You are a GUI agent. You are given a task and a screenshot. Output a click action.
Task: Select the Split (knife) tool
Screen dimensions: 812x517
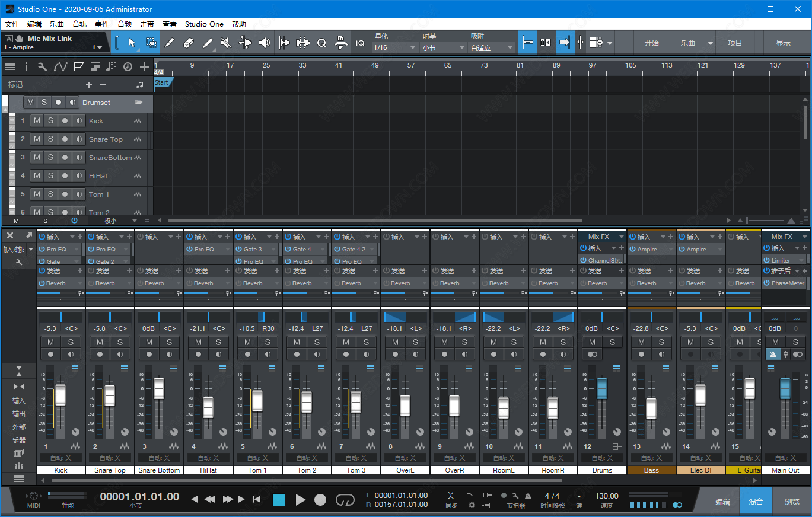[x=170, y=43]
